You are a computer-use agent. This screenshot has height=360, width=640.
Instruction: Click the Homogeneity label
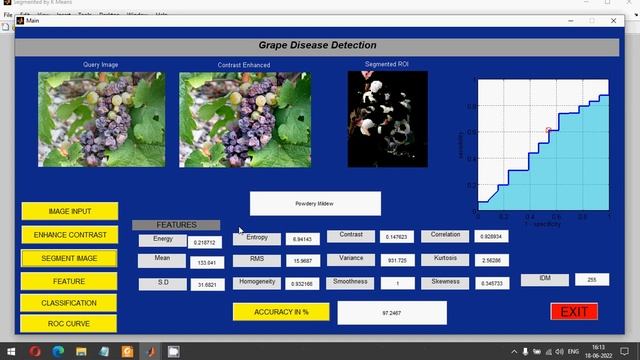coord(257,284)
